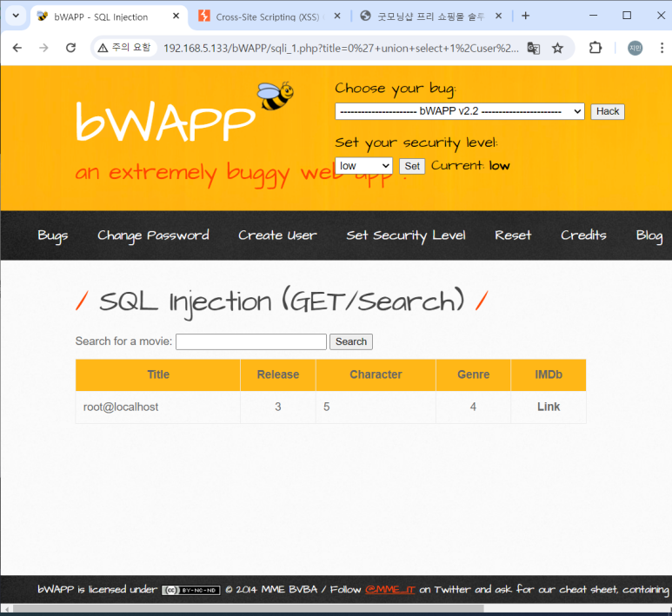Click the IMDb column header

pos(549,374)
